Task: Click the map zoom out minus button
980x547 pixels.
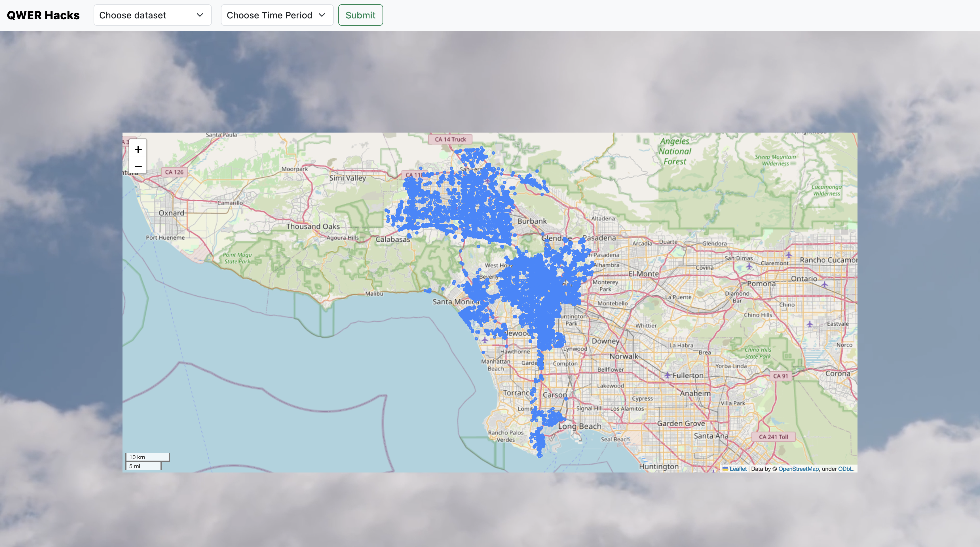Action: point(138,166)
